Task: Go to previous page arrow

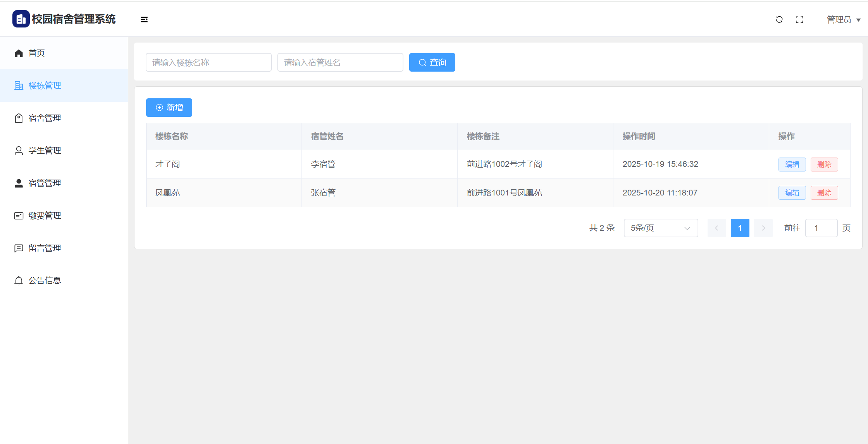Action: (x=716, y=228)
